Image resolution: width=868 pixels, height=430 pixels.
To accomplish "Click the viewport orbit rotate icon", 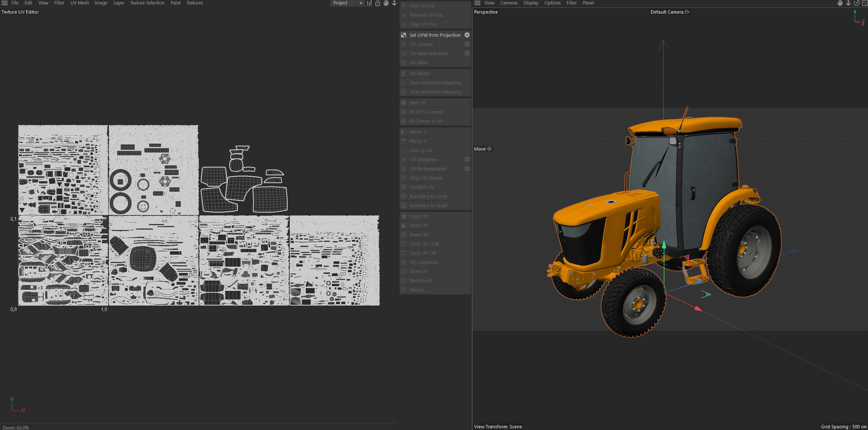I will pos(857,3).
